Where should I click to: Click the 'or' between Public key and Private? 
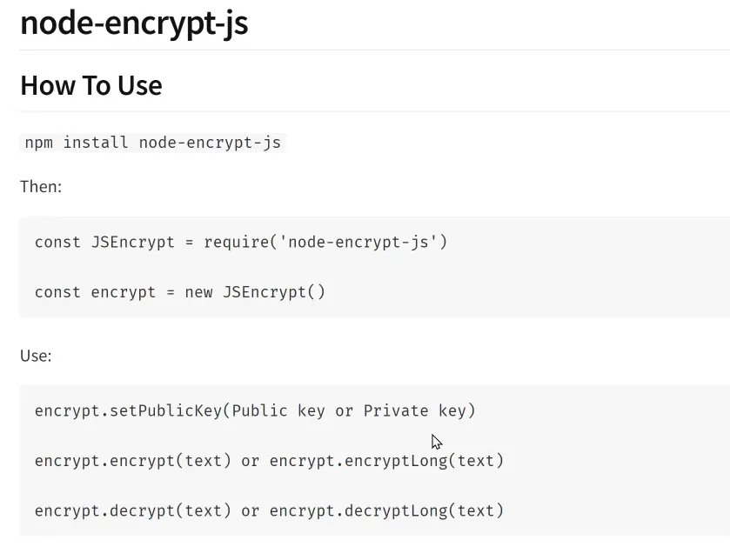pyautogui.click(x=344, y=411)
